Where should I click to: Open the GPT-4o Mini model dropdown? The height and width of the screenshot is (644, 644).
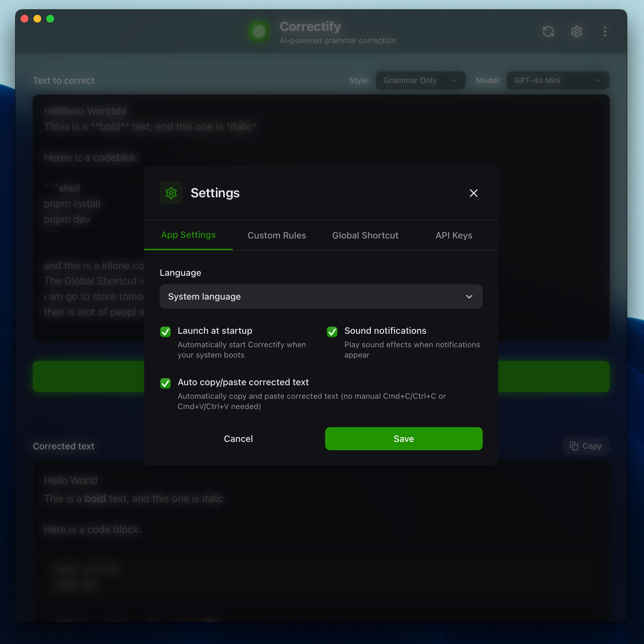(x=557, y=80)
